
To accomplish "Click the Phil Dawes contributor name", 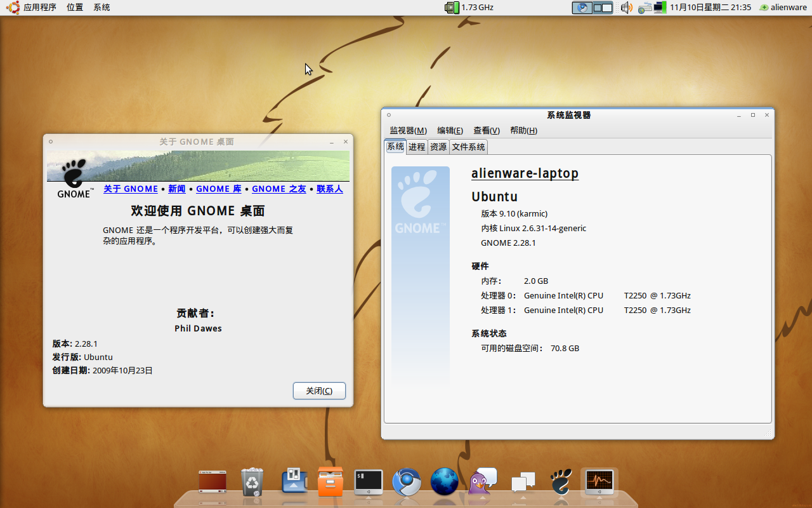I will [198, 328].
